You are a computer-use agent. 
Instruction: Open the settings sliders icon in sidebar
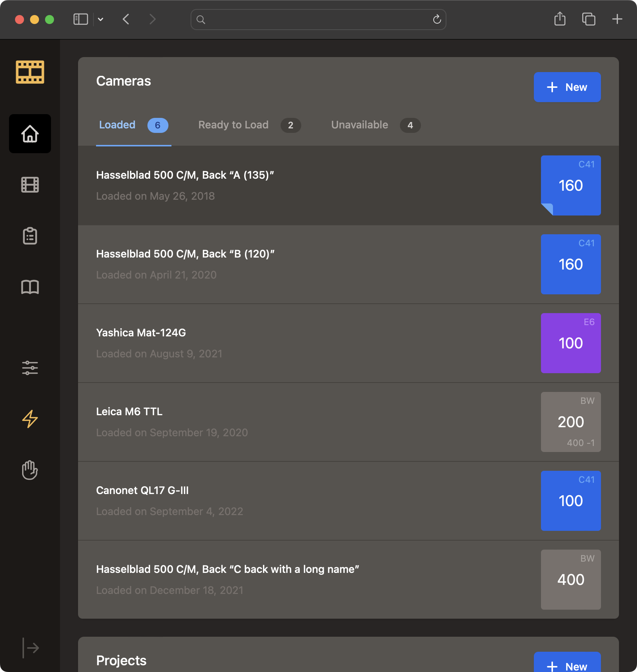(x=30, y=368)
